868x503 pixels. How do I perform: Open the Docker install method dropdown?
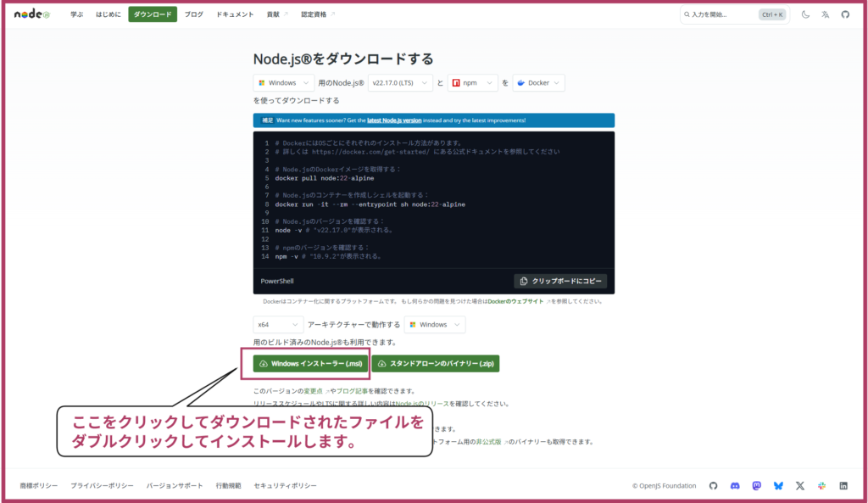click(x=538, y=83)
